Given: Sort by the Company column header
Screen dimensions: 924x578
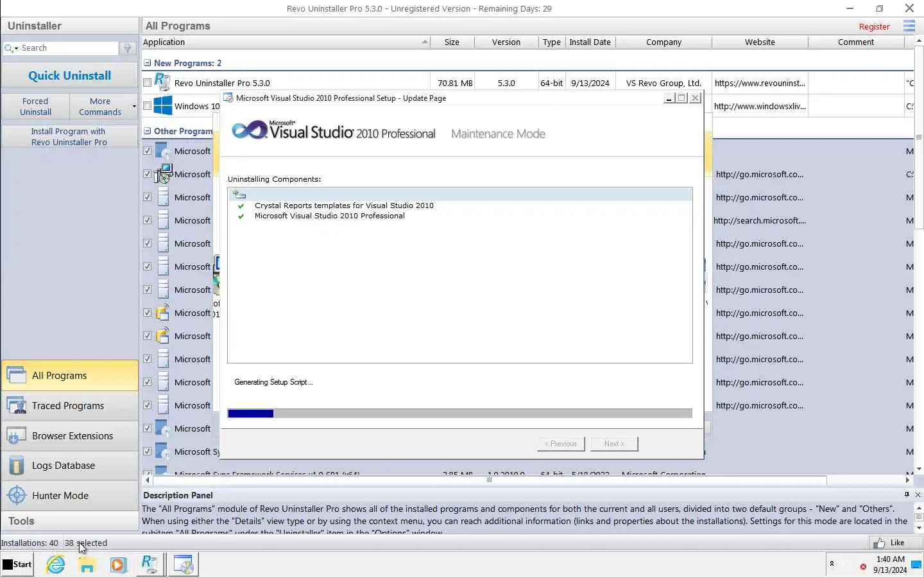Looking at the screenshot, I should 663,42.
